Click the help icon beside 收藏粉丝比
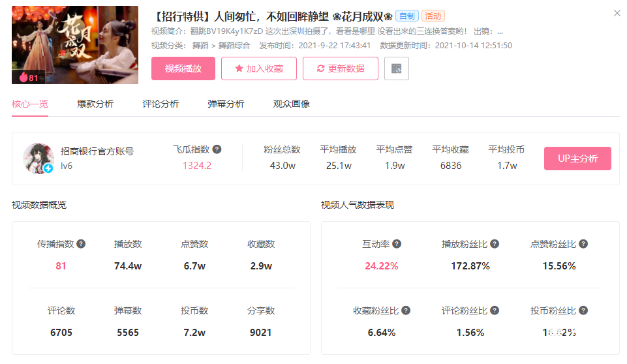 (x=406, y=311)
